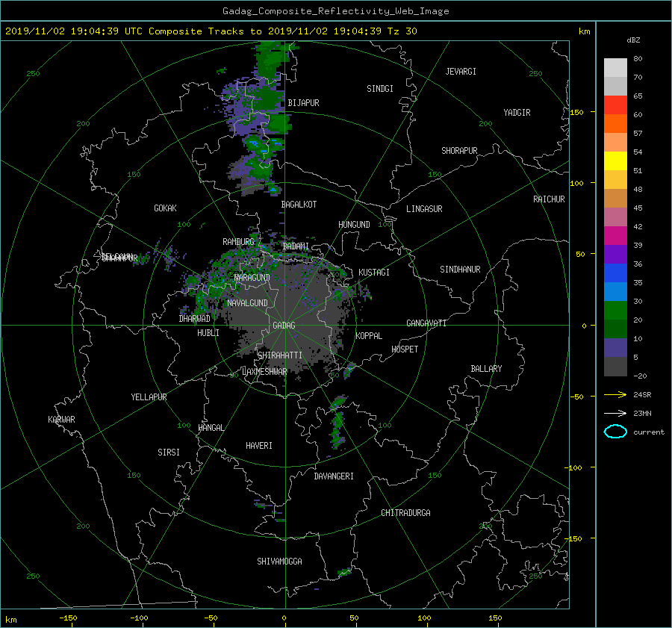672x628 pixels.
Task: Click the SHIRAHATTI city label
Action: click(280, 355)
